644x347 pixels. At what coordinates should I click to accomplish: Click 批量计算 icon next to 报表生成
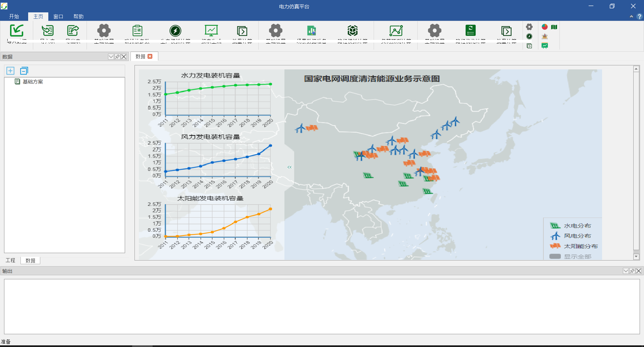coord(242,31)
